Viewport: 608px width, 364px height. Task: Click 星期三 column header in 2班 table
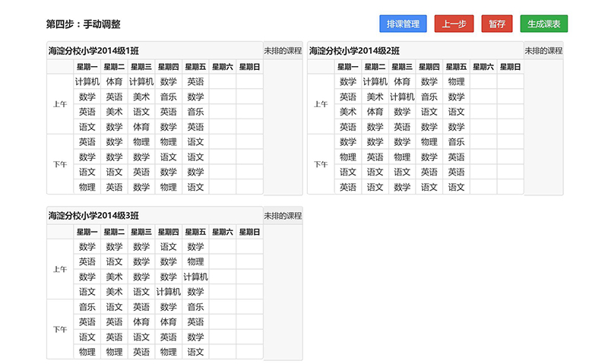402,67
